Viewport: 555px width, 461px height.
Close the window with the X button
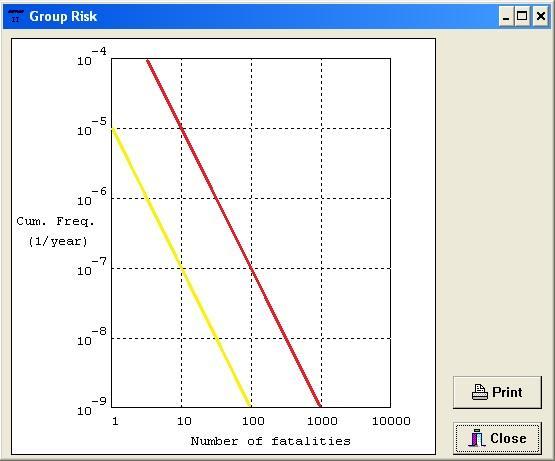pyautogui.click(x=541, y=16)
